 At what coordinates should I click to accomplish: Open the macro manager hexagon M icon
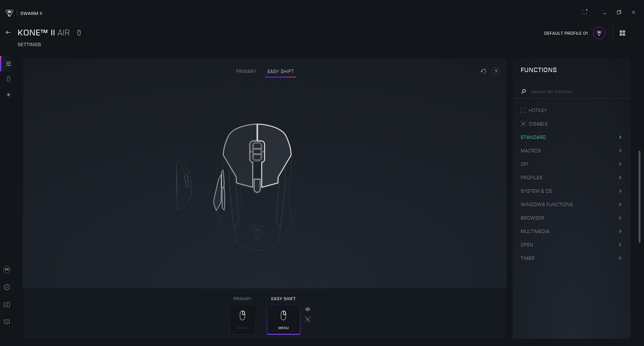(x=7, y=269)
